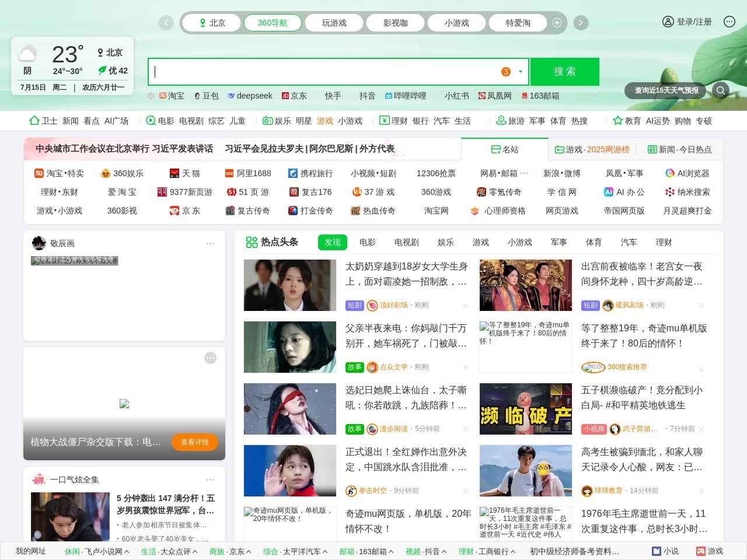Click the orange 查看详情 button
The width and height of the screenshot is (747, 560).
point(194,442)
